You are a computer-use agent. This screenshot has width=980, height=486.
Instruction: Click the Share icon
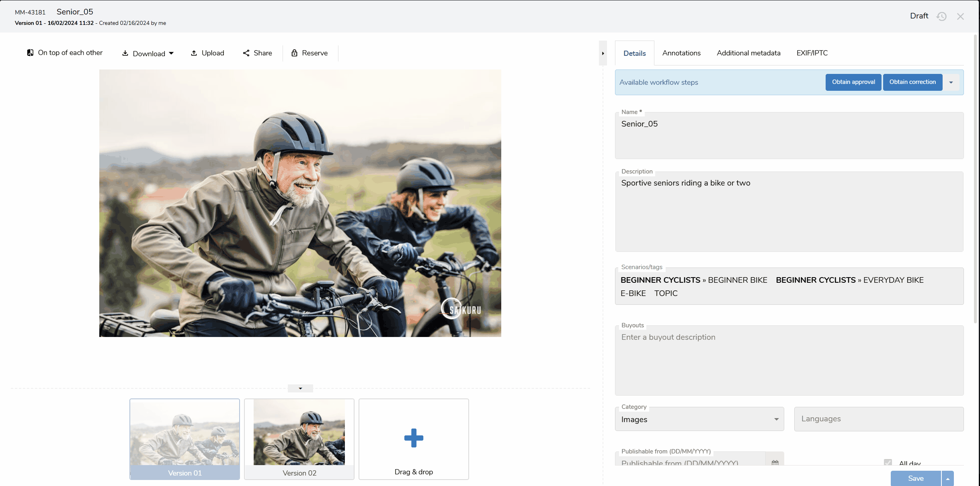(246, 53)
